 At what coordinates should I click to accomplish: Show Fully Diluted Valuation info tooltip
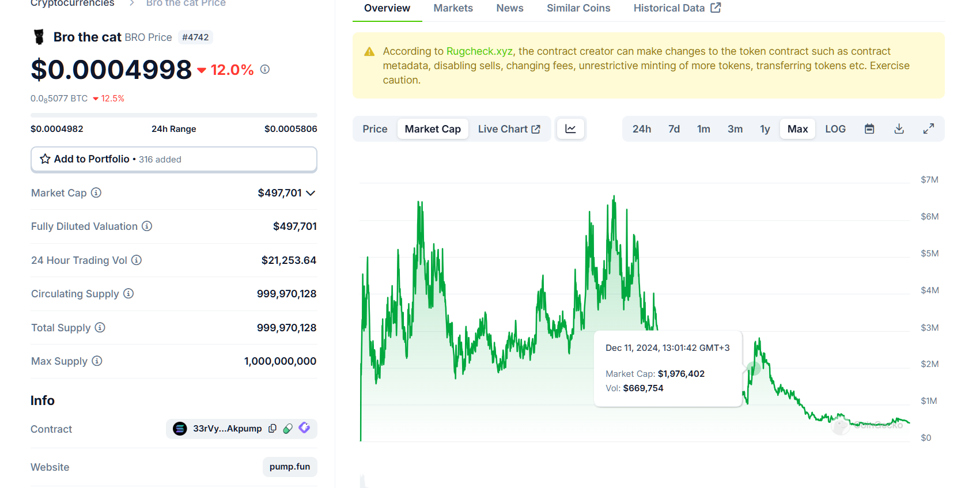tap(147, 226)
